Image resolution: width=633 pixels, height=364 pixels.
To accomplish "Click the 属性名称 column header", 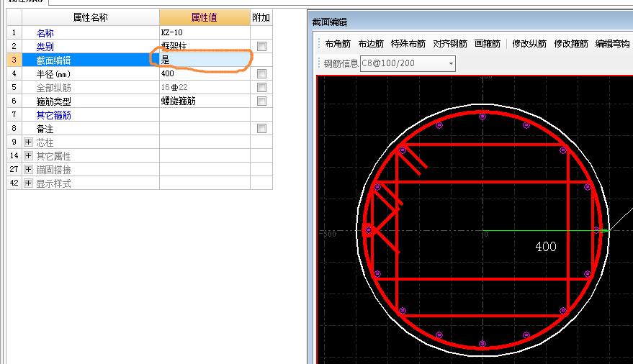I will click(x=91, y=18).
